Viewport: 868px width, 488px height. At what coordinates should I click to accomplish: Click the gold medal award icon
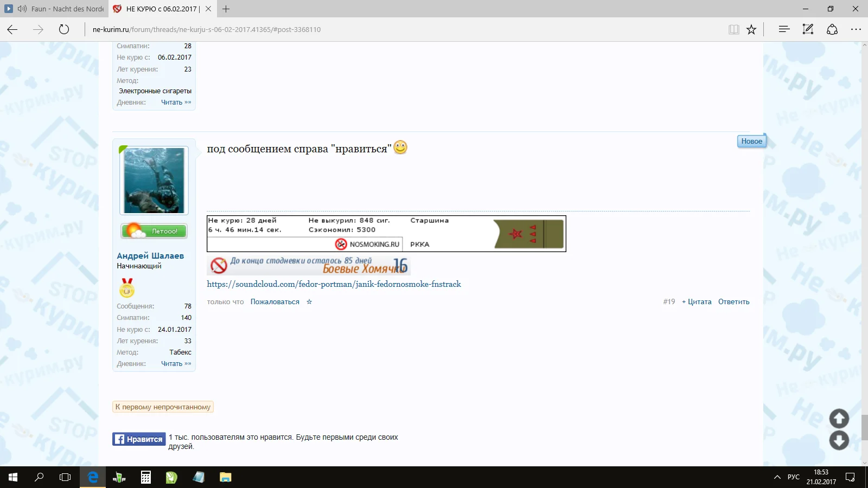click(127, 287)
